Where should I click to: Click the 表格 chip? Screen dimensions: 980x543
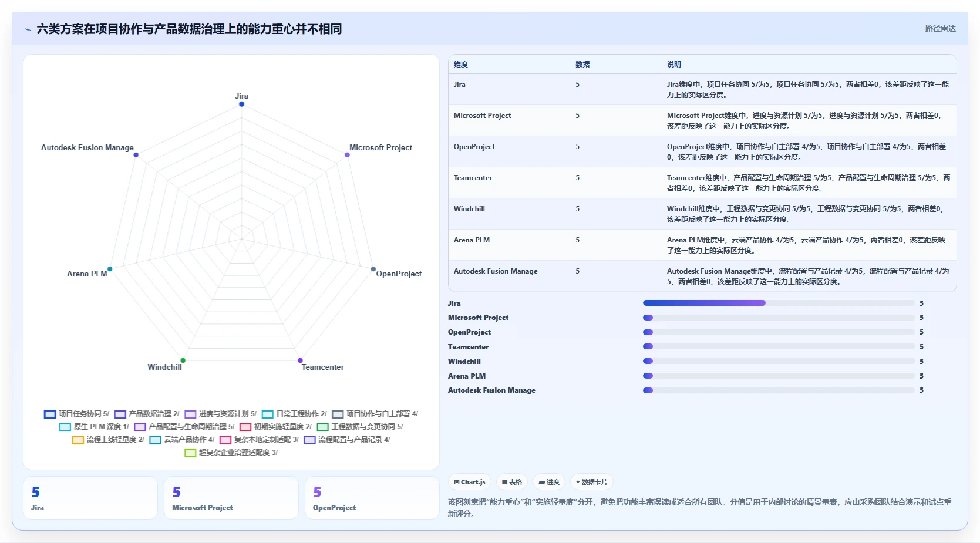512,482
